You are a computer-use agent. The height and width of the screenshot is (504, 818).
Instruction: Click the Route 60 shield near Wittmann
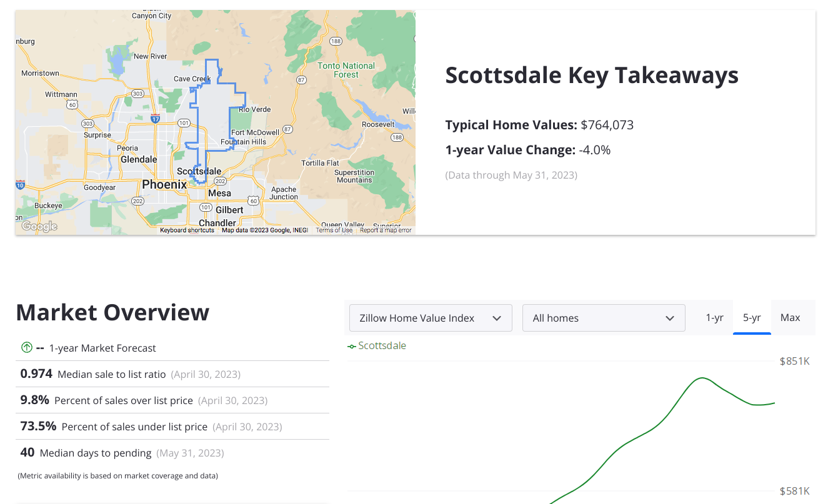tap(72, 104)
